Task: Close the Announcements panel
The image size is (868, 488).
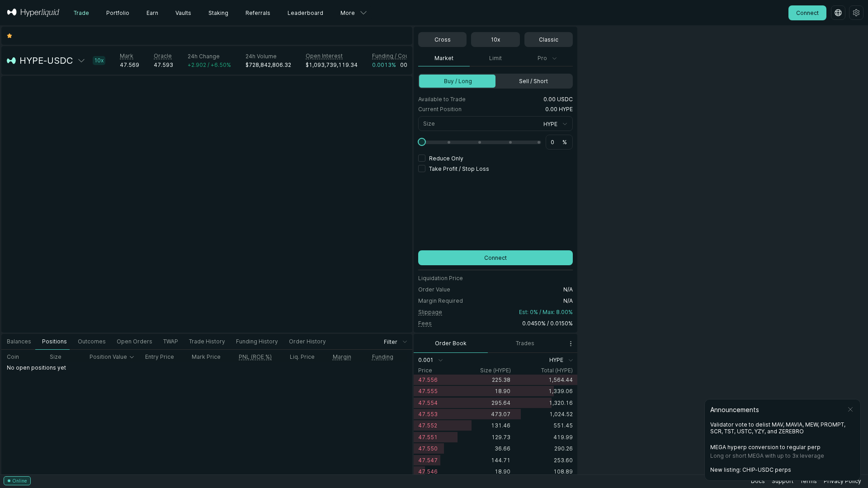Action: click(850, 409)
